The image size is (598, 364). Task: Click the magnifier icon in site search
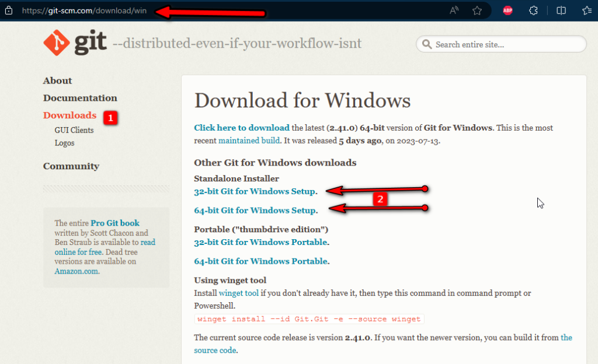point(427,44)
